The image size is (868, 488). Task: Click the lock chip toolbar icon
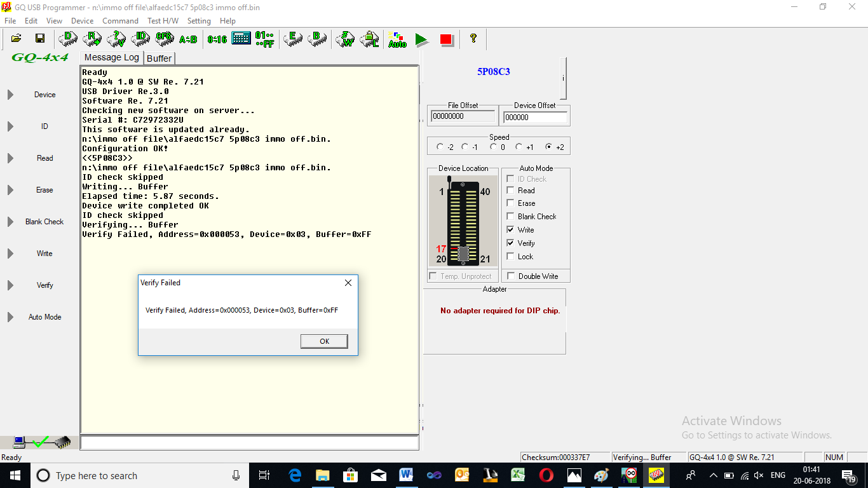click(370, 39)
